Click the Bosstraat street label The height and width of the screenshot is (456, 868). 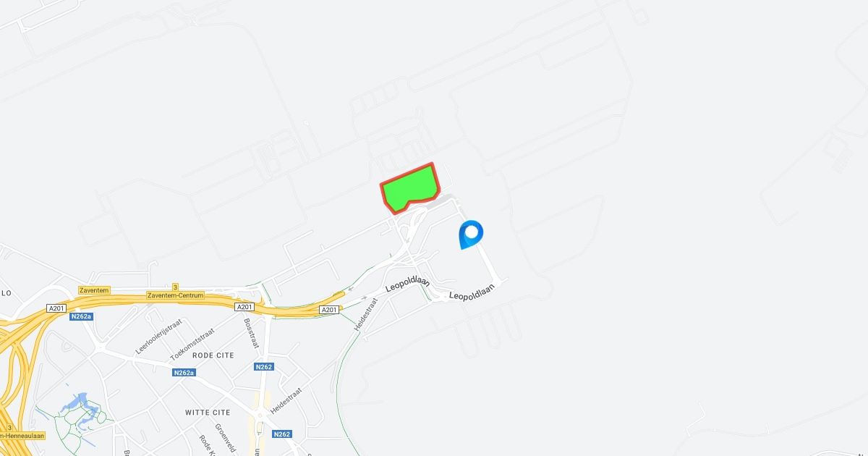click(x=250, y=334)
